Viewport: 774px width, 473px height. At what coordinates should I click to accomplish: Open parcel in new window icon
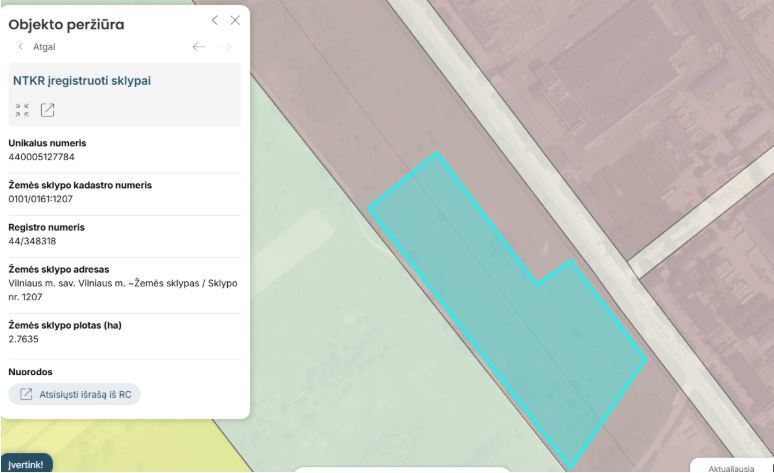(47, 110)
